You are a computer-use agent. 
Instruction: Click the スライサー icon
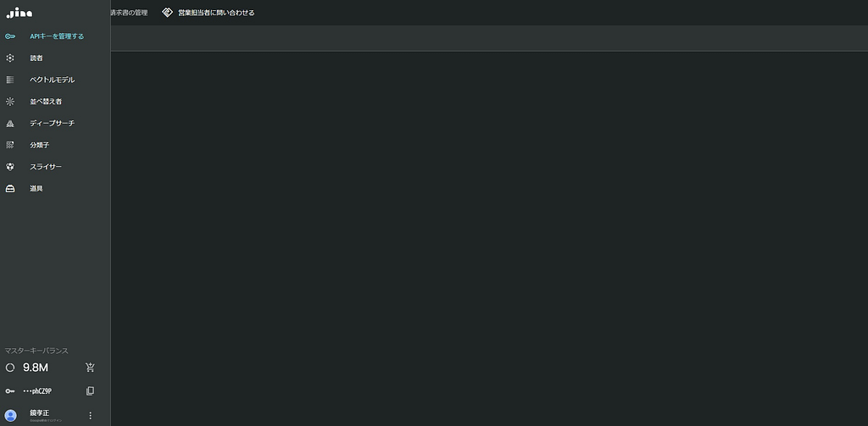coord(10,167)
